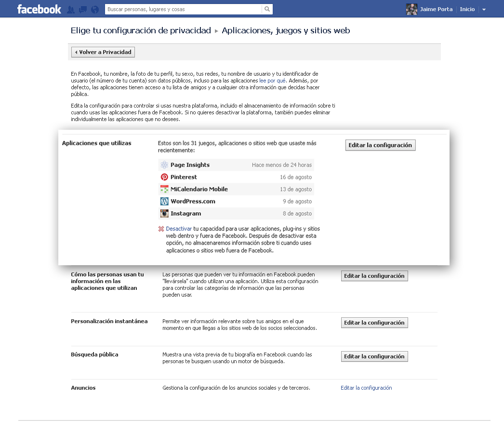504x422 pixels.
Task: Open the notifications globe icon
Action: (94, 9)
